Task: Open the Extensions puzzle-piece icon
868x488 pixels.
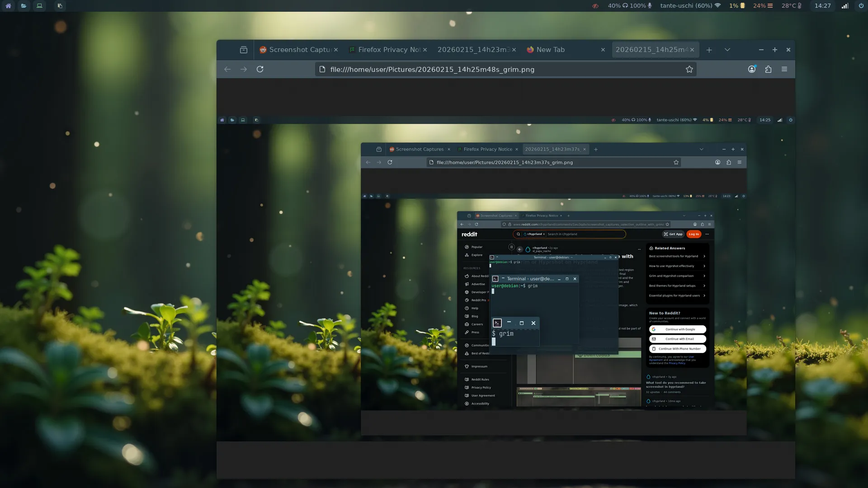Action: pos(768,69)
